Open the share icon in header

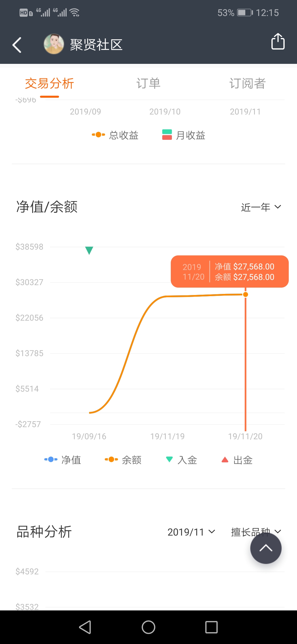click(x=278, y=42)
